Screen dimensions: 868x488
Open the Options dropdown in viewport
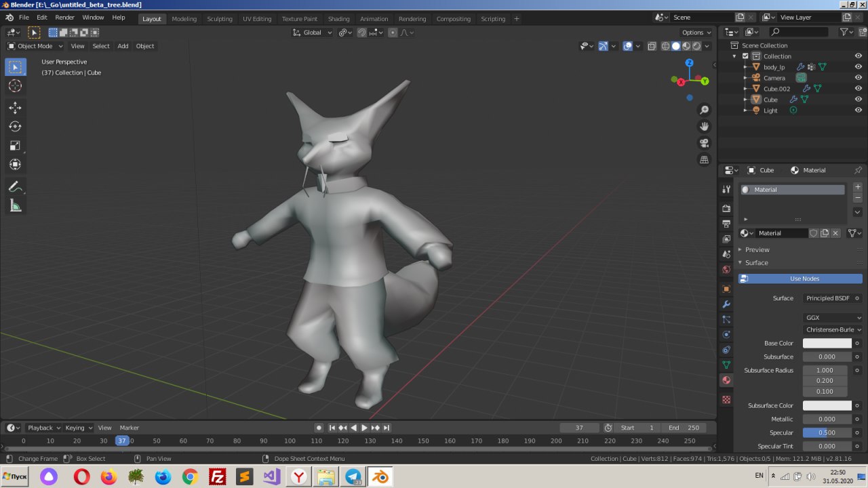pyautogui.click(x=696, y=33)
